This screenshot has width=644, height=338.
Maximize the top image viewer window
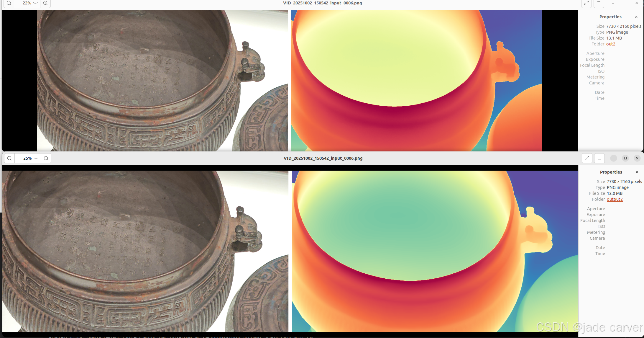click(x=625, y=3)
